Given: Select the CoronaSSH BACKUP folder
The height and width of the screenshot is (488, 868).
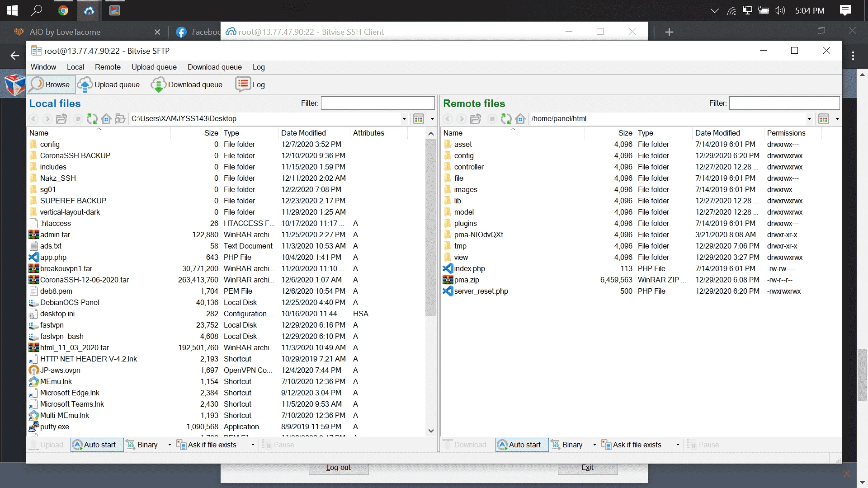Looking at the screenshot, I should tap(75, 155).
